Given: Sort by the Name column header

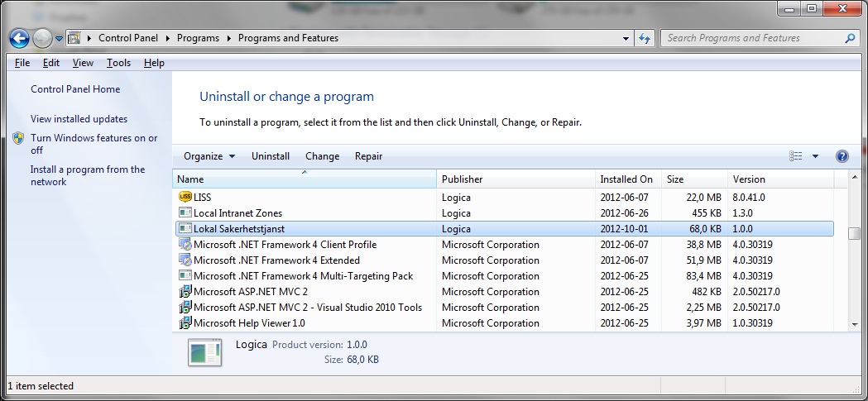Looking at the screenshot, I should click(x=305, y=179).
